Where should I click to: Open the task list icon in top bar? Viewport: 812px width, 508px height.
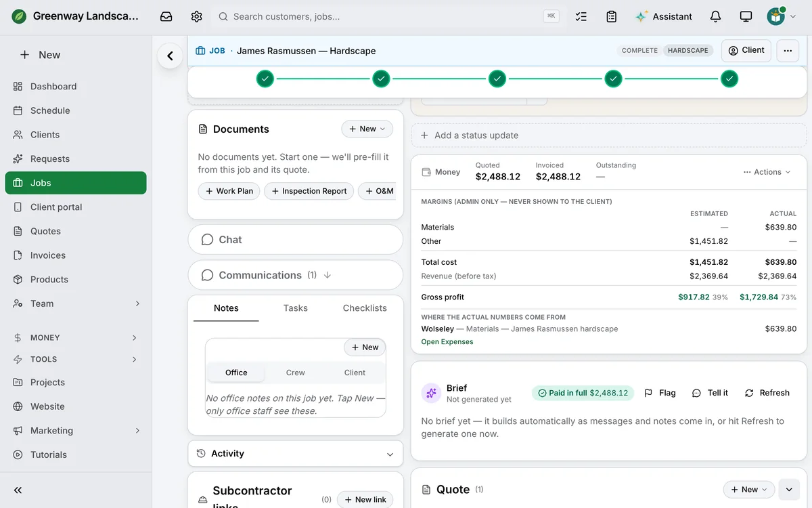click(581, 16)
